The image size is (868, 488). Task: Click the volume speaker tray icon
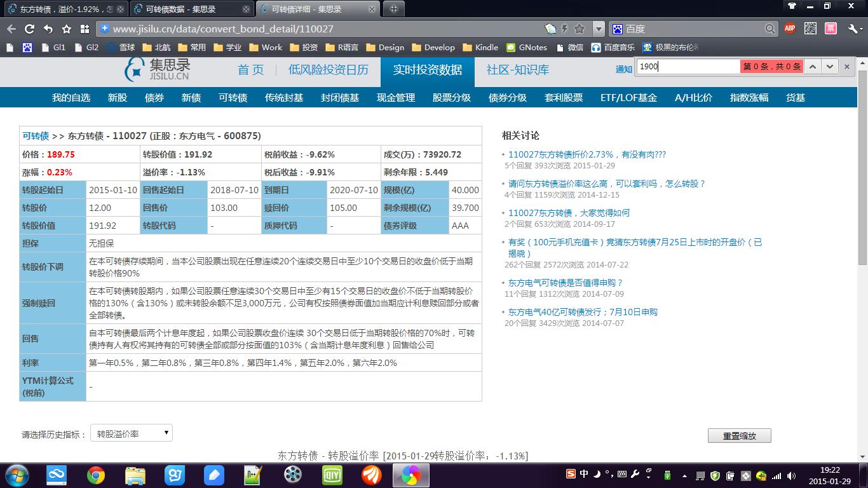coord(791,476)
